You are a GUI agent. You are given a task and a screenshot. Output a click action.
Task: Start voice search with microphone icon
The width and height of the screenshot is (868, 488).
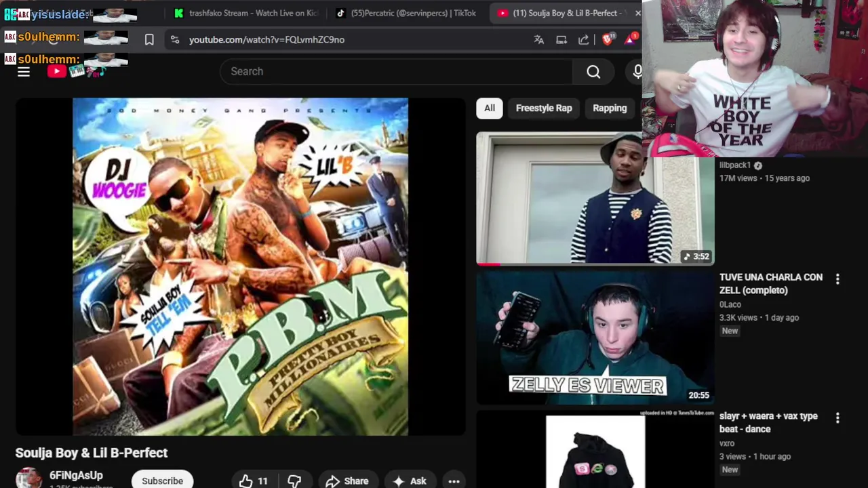(x=637, y=72)
